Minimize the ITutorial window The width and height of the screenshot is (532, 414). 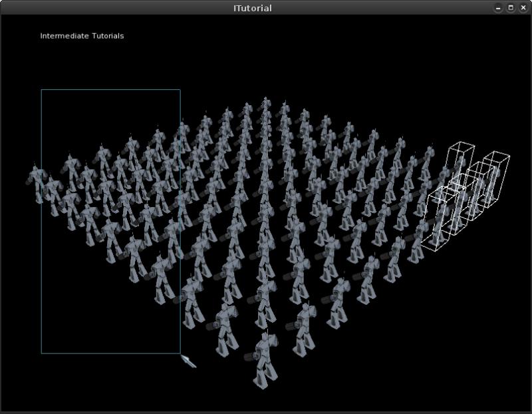coord(498,8)
